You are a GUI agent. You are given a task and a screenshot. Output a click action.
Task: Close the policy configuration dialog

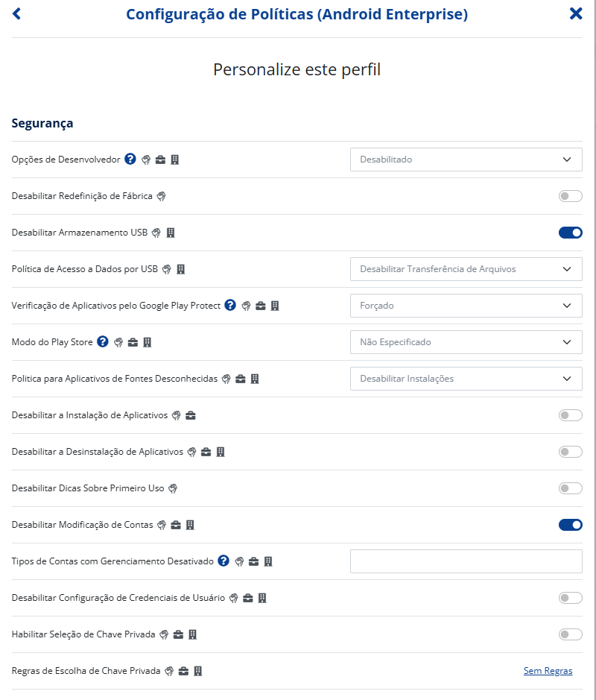[576, 13]
